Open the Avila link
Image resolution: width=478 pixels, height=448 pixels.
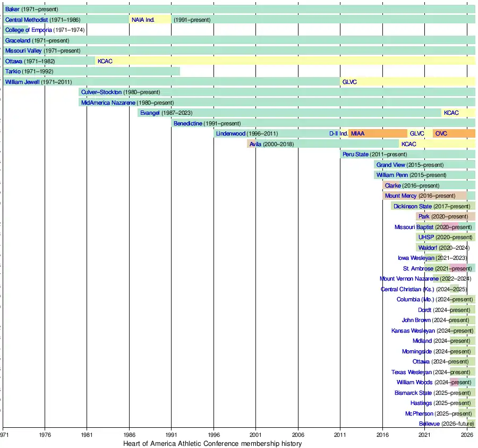coord(255,144)
